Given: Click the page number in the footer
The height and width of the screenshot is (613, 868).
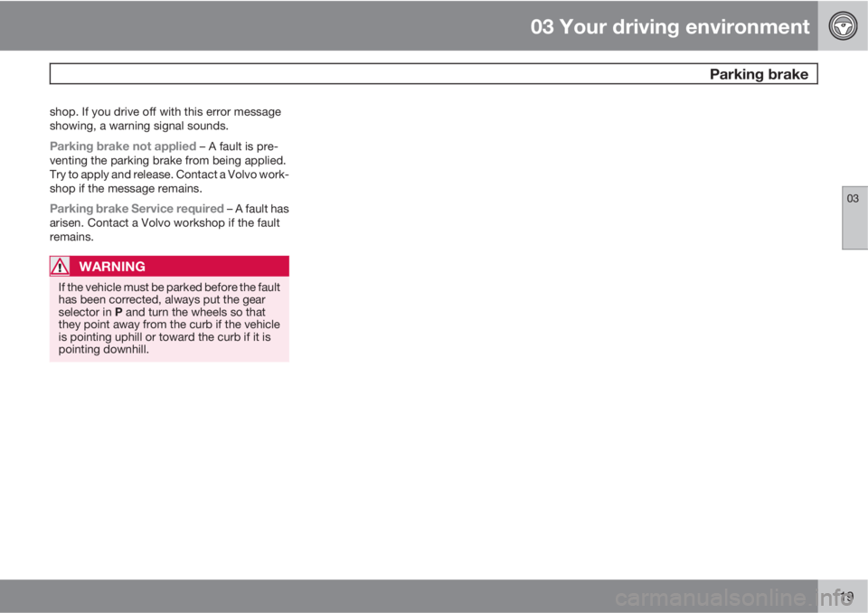Looking at the screenshot, I should (x=846, y=597).
